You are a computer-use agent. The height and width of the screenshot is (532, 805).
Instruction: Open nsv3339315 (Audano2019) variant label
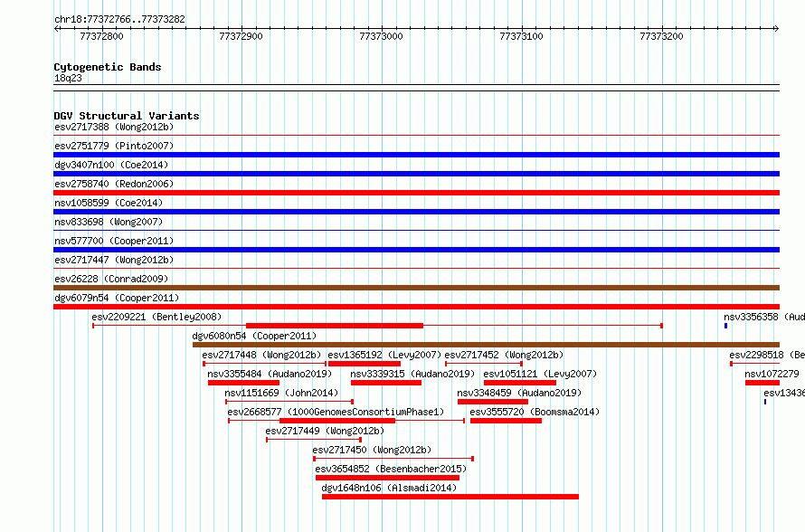tap(412, 374)
